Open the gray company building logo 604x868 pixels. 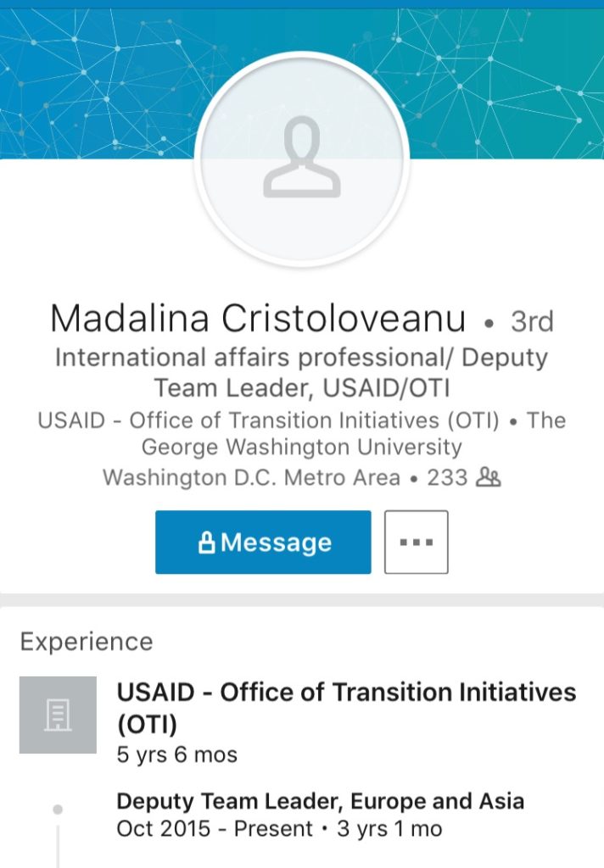58,715
